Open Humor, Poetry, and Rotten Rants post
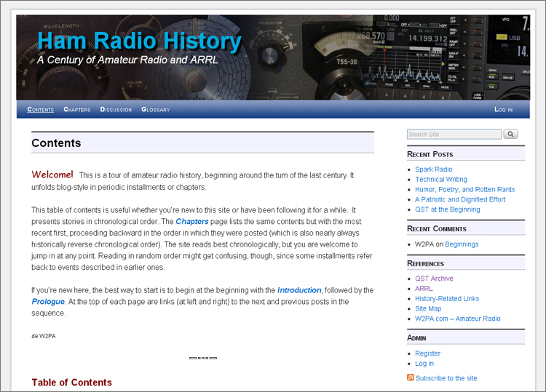Image resolution: width=546 pixels, height=392 pixels. pyautogui.click(x=464, y=190)
